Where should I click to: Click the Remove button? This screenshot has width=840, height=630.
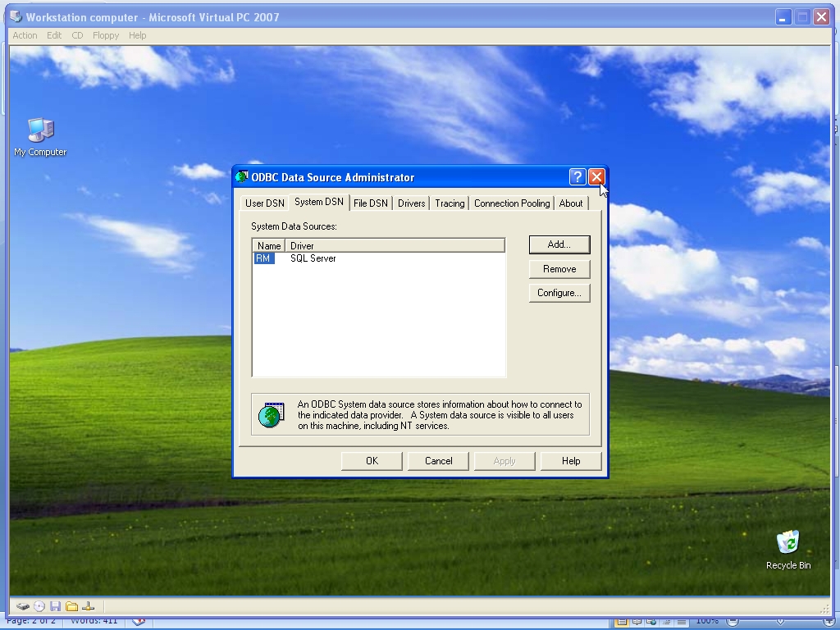pyautogui.click(x=559, y=269)
